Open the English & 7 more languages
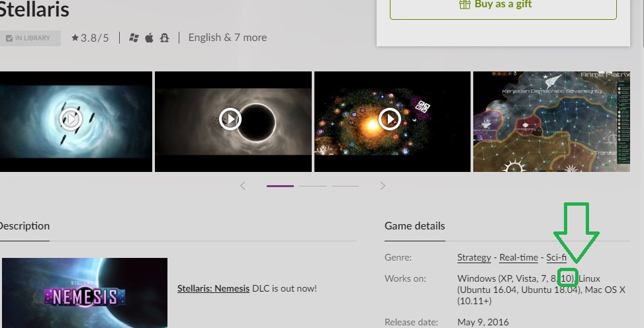Screen dimensions: 644x328 (228, 37)
